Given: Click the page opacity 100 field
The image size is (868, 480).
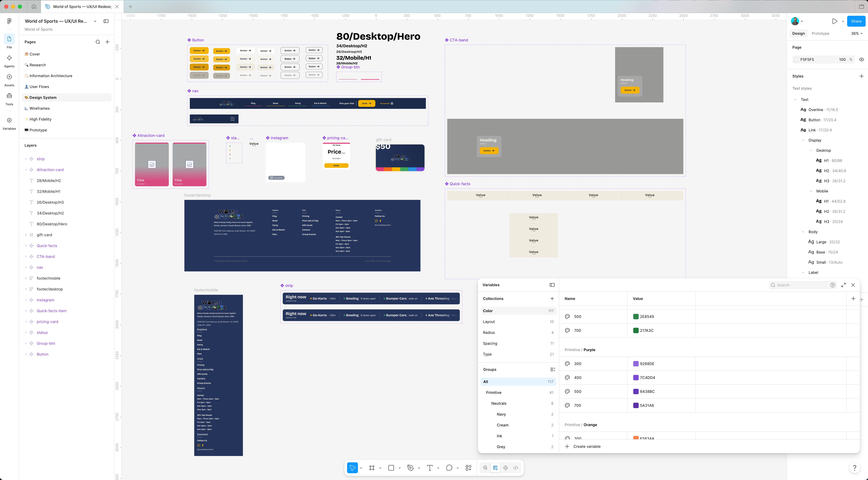Looking at the screenshot, I should [x=842, y=60].
